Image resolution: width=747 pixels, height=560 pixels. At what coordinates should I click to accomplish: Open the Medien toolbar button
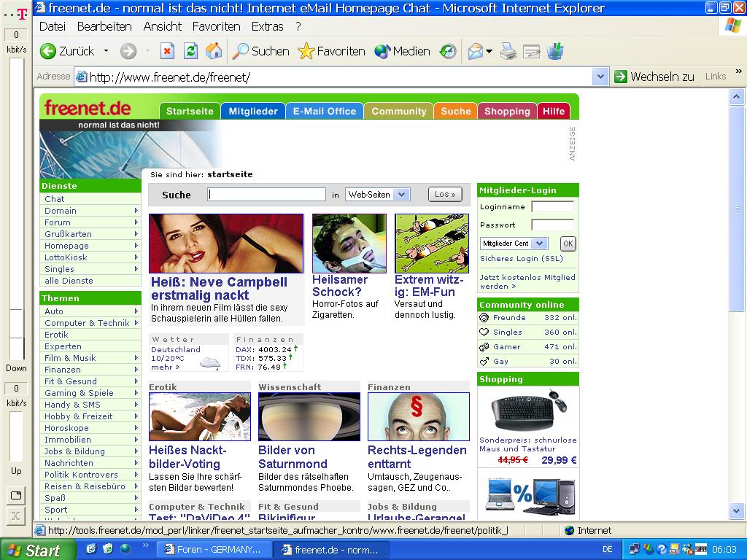402,51
